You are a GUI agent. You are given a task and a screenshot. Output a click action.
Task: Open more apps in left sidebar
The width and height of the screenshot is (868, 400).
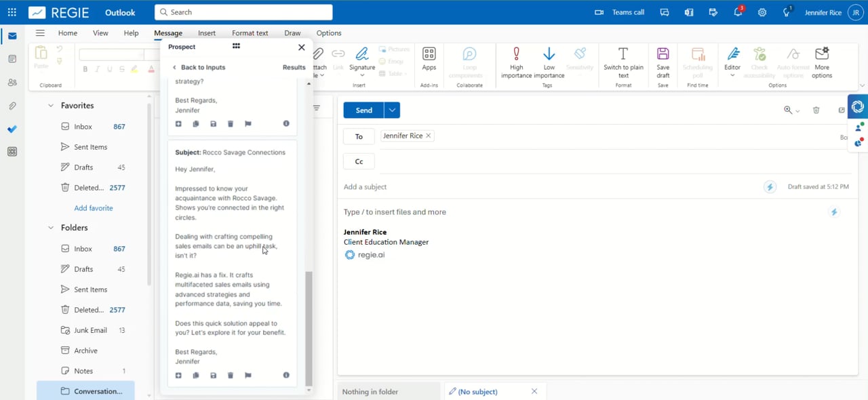[x=12, y=152]
